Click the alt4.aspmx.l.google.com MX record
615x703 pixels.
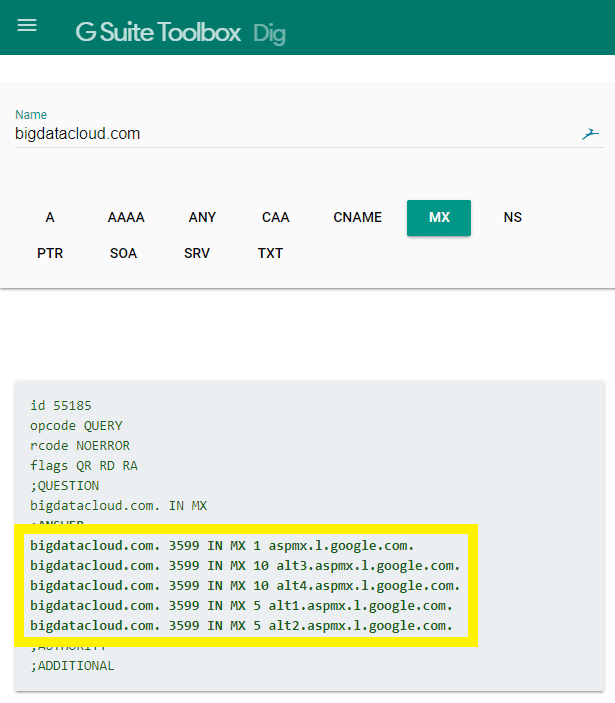tap(245, 586)
